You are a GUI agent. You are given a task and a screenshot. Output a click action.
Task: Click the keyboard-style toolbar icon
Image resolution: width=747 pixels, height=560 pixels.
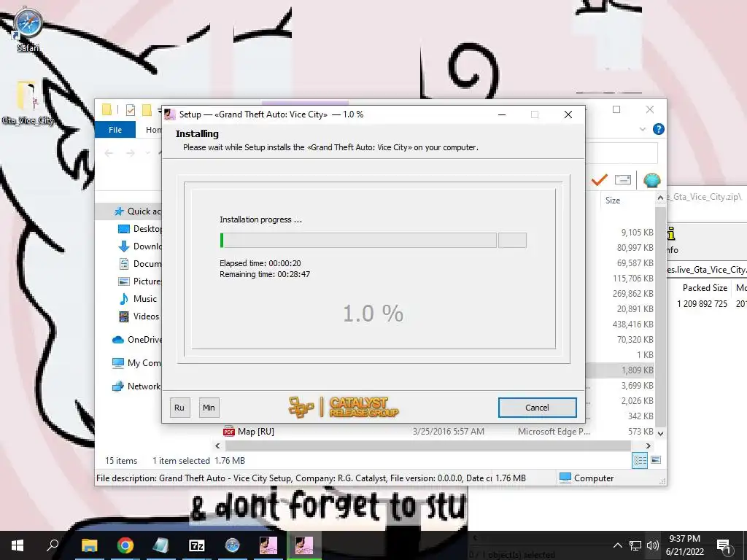pyautogui.click(x=623, y=179)
